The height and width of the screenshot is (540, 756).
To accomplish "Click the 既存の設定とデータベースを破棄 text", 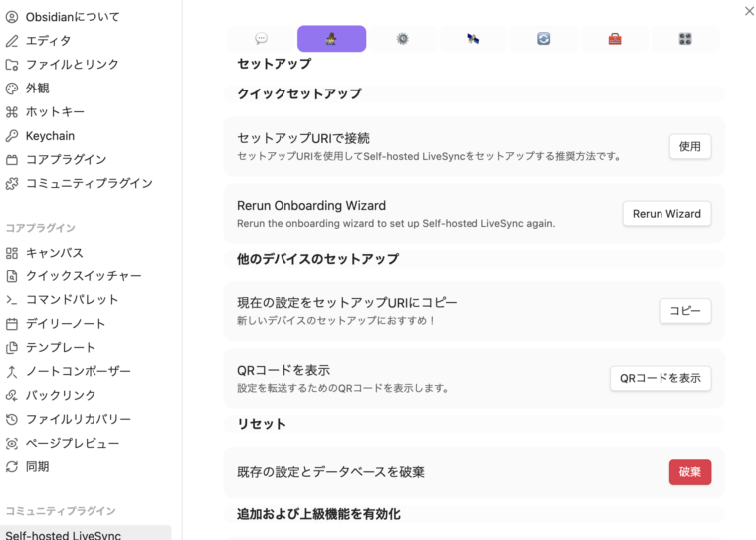I will pos(330,472).
